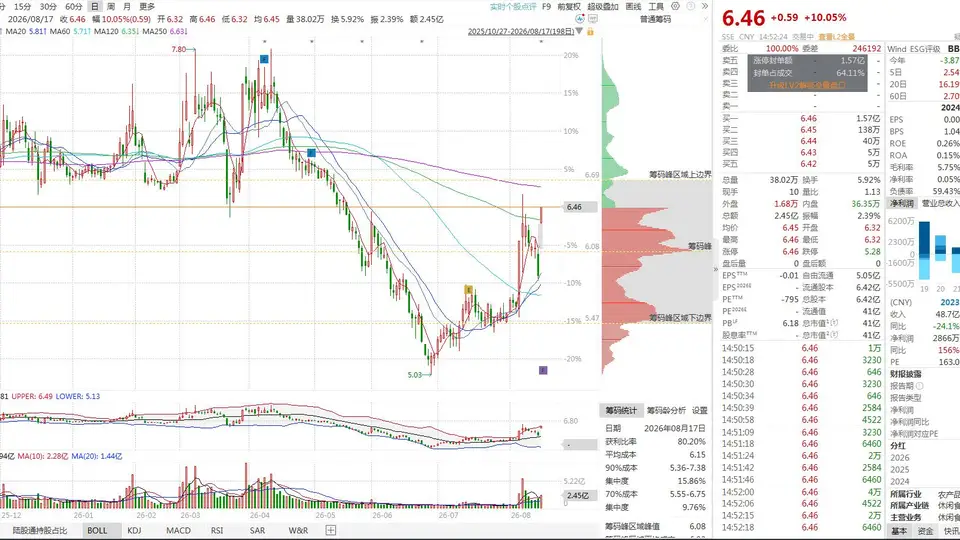Click the screen display icon near 普通筹码
Screen dimensions: 960x540
pyautogui.click(x=593, y=19)
